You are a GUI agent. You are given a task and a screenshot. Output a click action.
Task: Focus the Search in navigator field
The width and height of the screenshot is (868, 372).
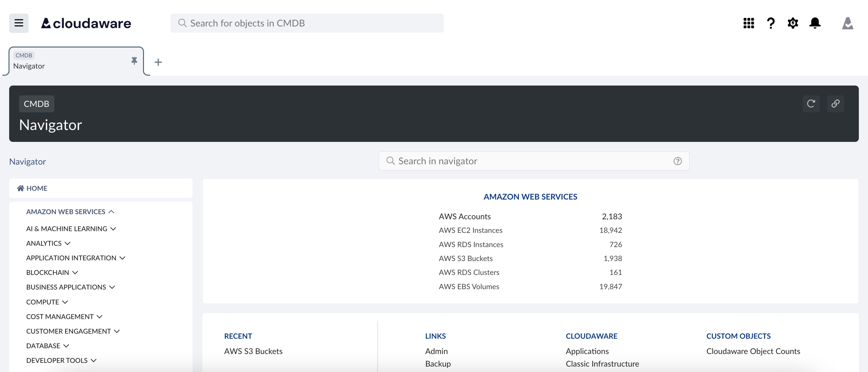534,161
